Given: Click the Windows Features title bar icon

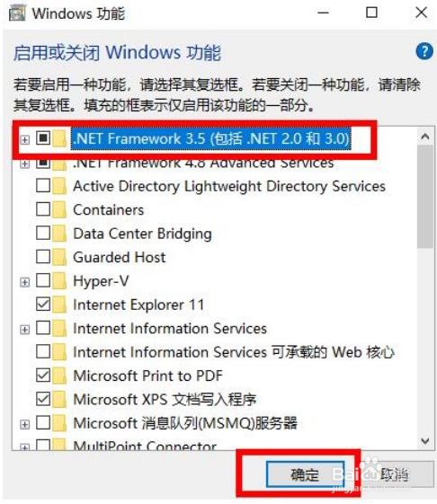Looking at the screenshot, I should 17,13.
